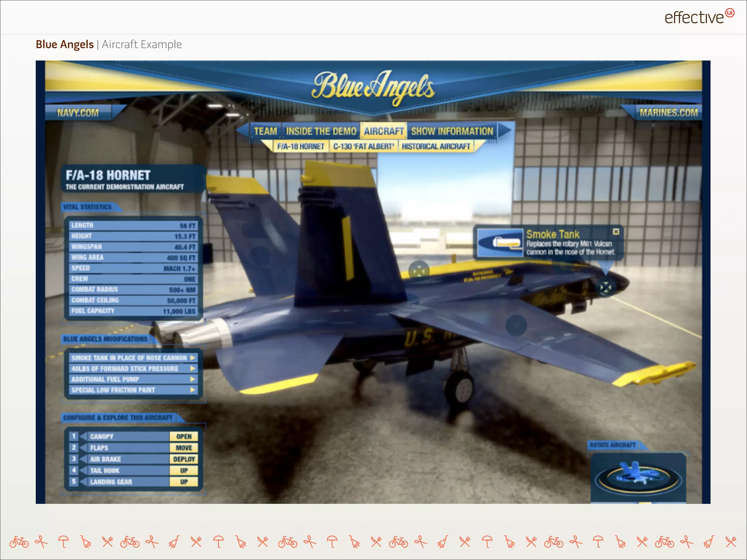The width and height of the screenshot is (747, 560).
Task: Toggle the air brake DEPLOY button
Action: [184, 459]
